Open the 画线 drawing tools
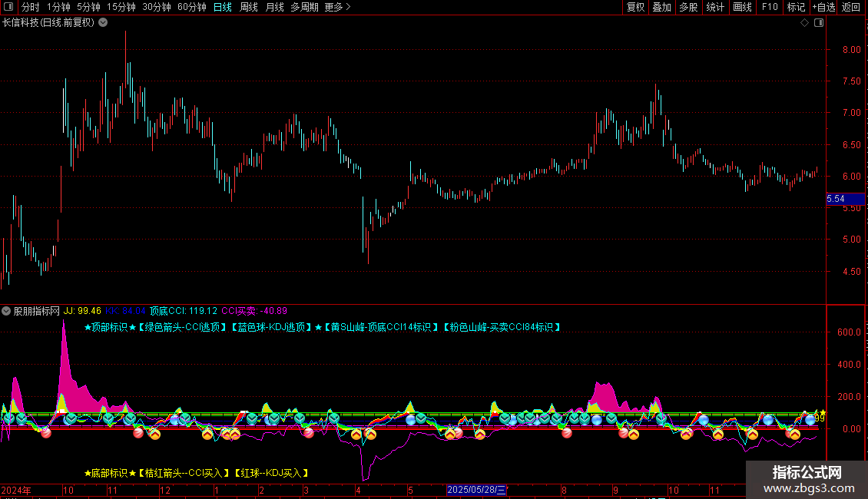 click(742, 7)
